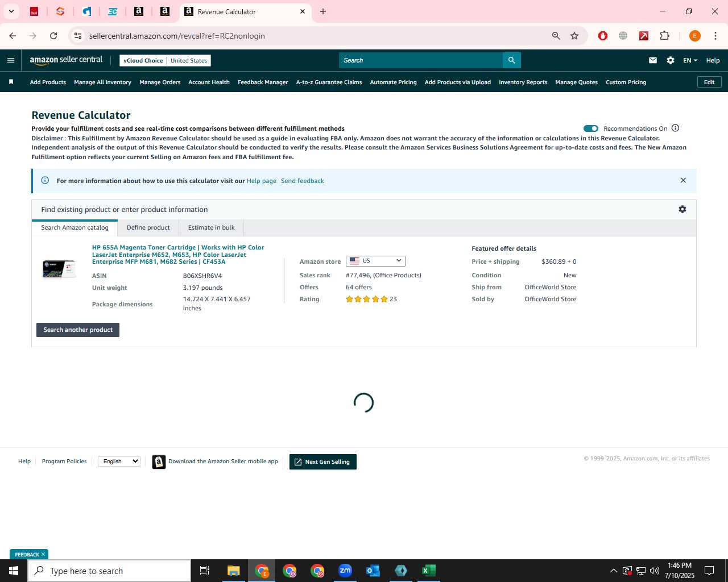
Task: Open Seller Central settings gear
Action: (x=671, y=60)
